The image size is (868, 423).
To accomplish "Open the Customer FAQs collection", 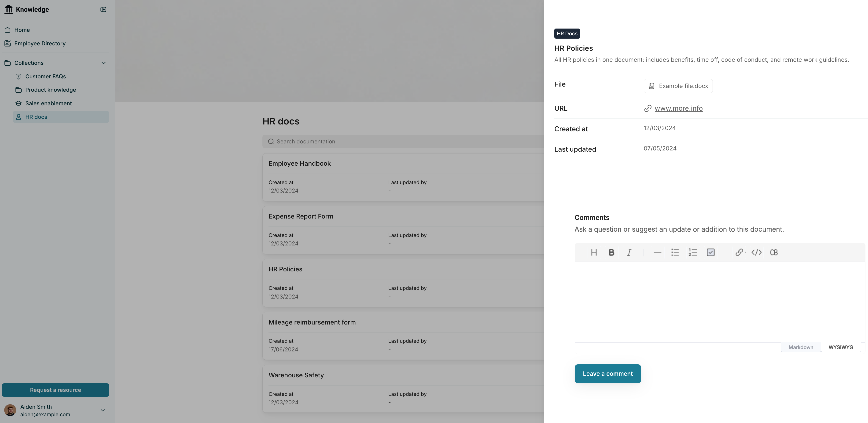I will coord(45,77).
